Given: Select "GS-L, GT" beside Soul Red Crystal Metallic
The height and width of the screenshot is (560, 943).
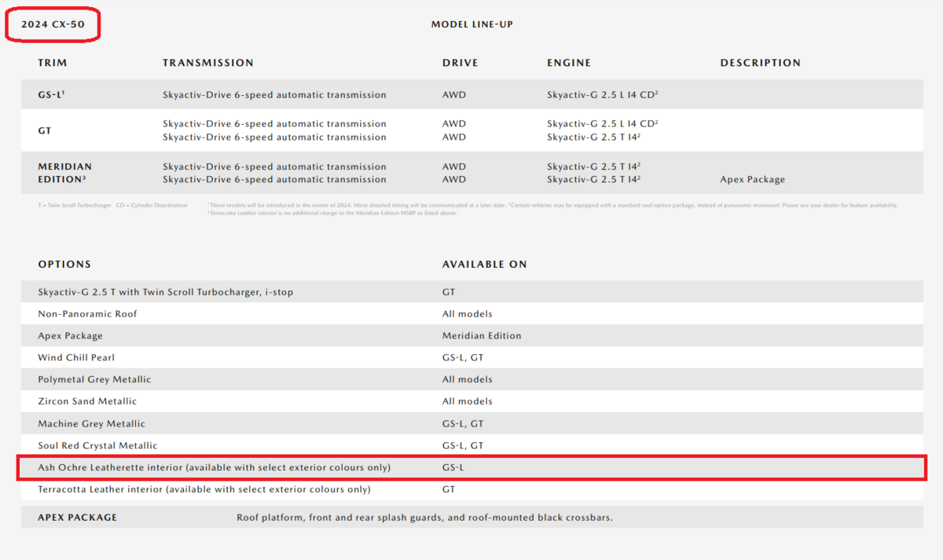Looking at the screenshot, I should coord(463,445).
